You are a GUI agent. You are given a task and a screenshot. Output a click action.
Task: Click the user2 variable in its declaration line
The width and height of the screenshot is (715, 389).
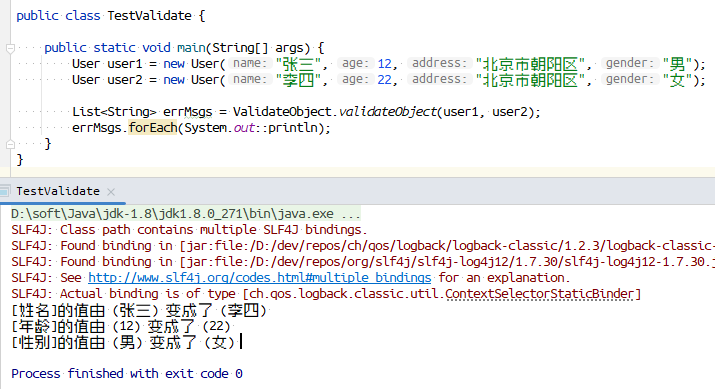(125, 80)
